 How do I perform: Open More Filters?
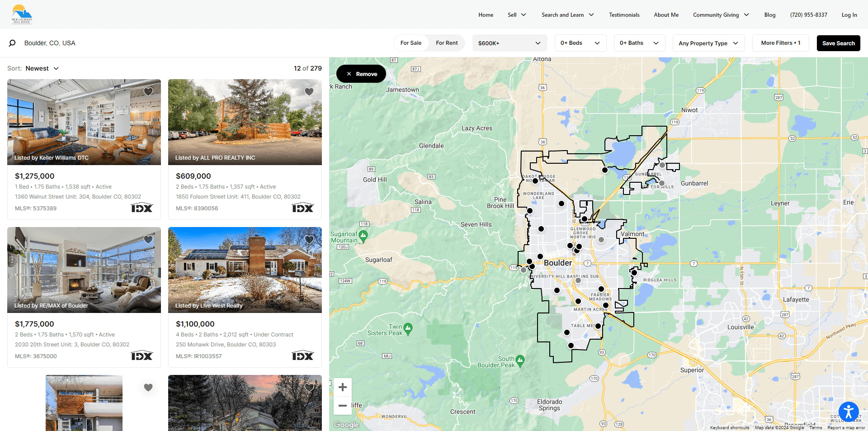click(781, 43)
